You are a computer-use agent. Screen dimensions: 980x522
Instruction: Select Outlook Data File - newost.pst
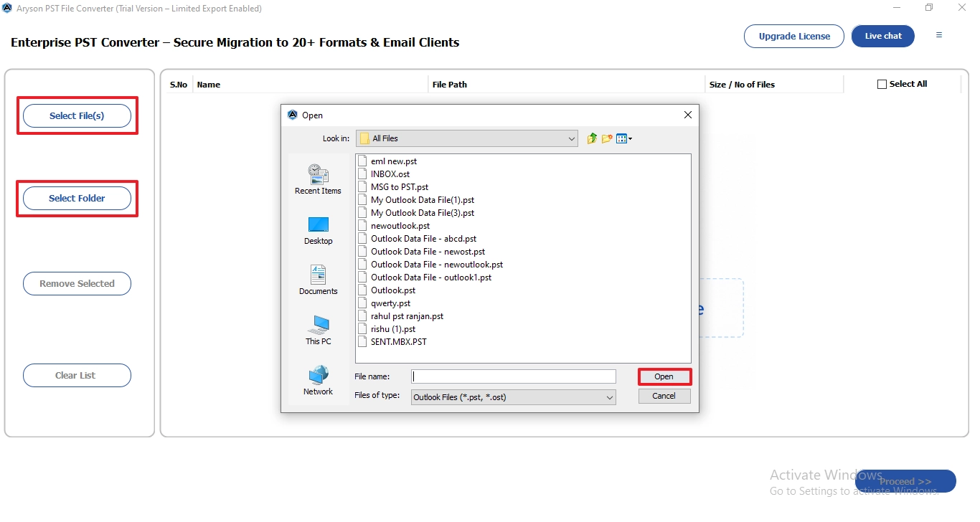[x=428, y=252]
